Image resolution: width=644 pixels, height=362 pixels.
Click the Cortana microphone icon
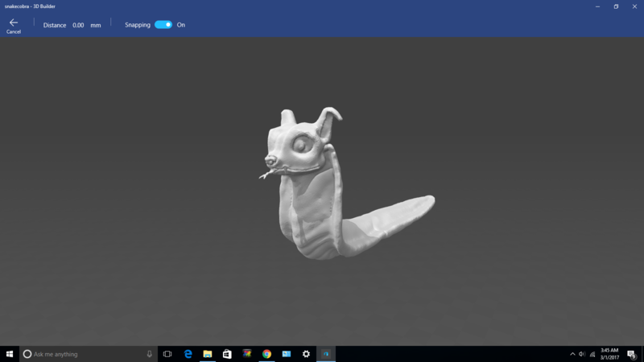[x=150, y=354]
